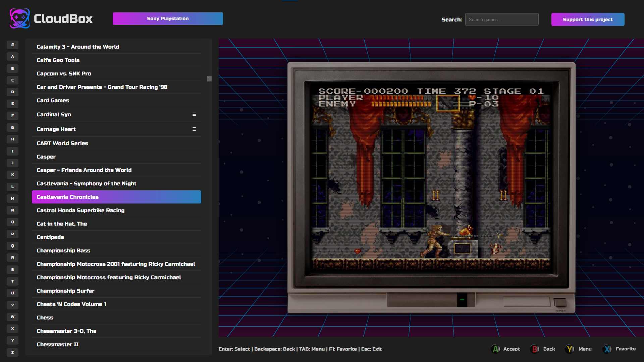Jump to letter H in index

click(12, 139)
